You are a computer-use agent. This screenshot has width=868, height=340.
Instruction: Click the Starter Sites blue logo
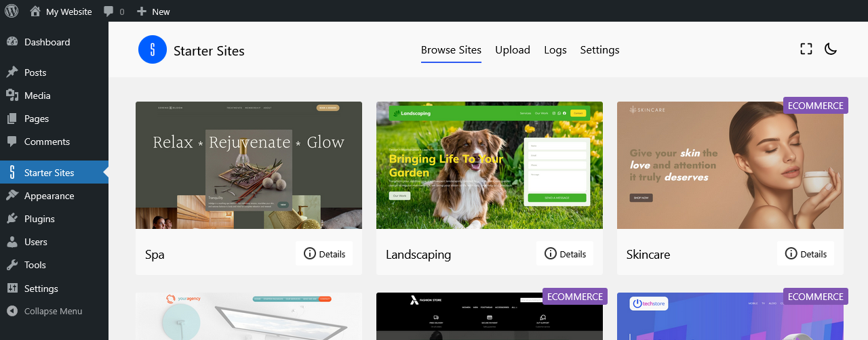pos(153,49)
